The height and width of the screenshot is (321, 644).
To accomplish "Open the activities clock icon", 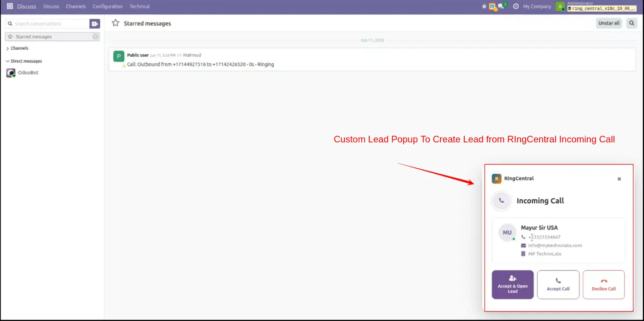I will (516, 6).
